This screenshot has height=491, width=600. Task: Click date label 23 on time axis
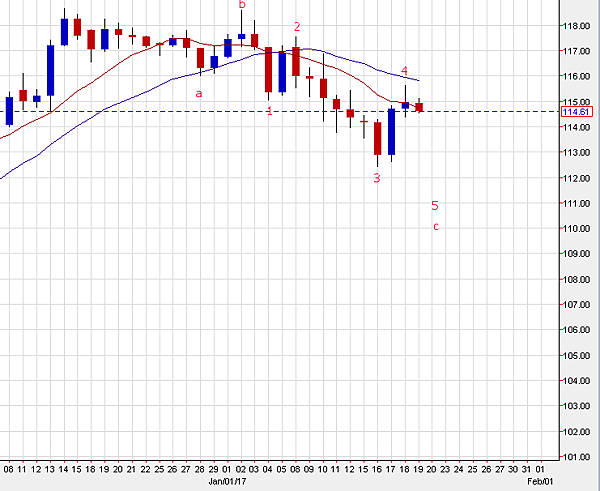445,469
